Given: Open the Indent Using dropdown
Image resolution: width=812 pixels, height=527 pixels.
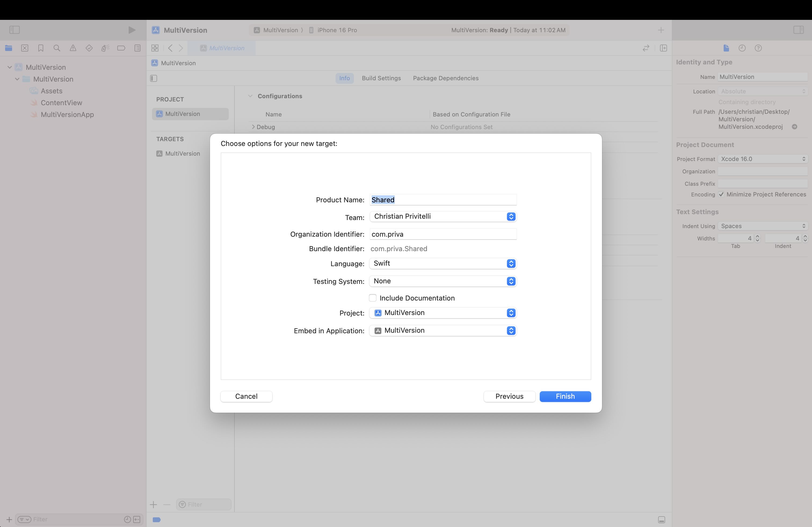Looking at the screenshot, I should (x=763, y=226).
